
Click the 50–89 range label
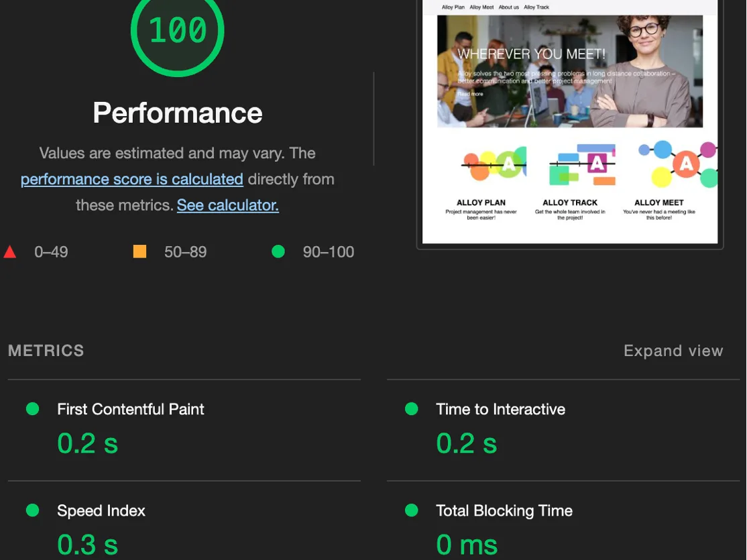click(x=185, y=251)
